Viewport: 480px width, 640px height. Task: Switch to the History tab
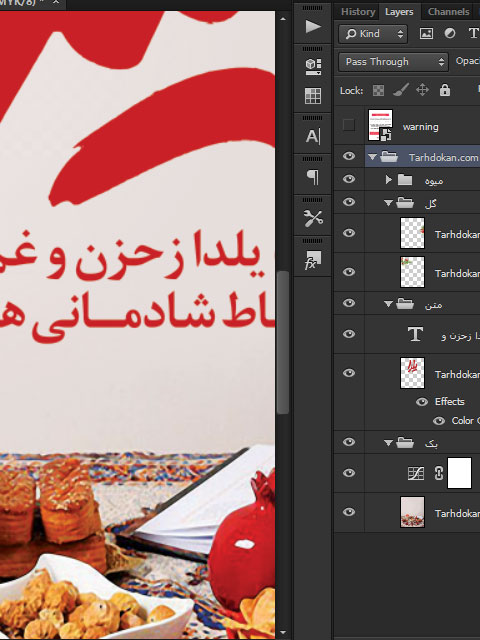pyautogui.click(x=358, y=12)
